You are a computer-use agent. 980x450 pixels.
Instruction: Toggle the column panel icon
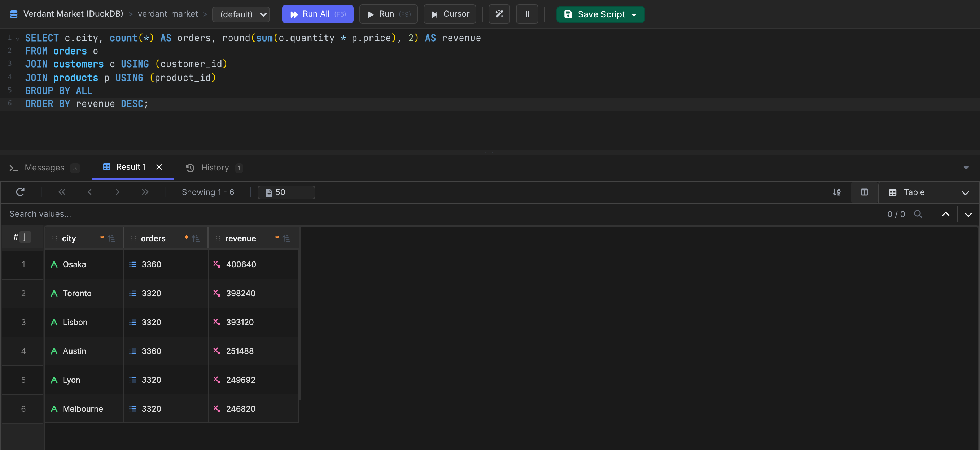864,192
